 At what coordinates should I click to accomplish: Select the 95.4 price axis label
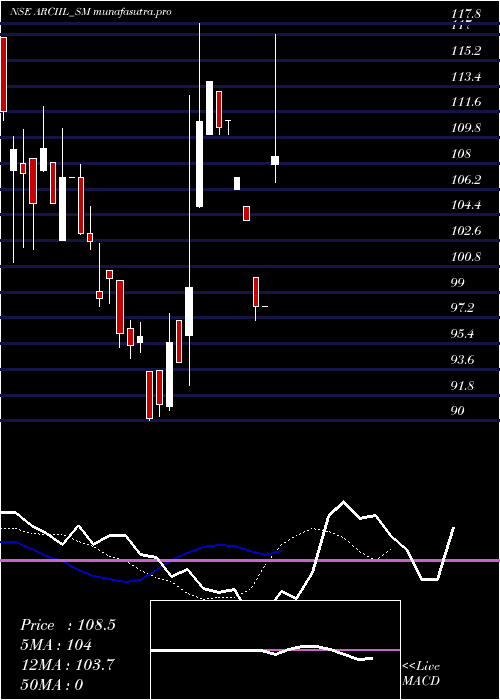tap(464, 334)
